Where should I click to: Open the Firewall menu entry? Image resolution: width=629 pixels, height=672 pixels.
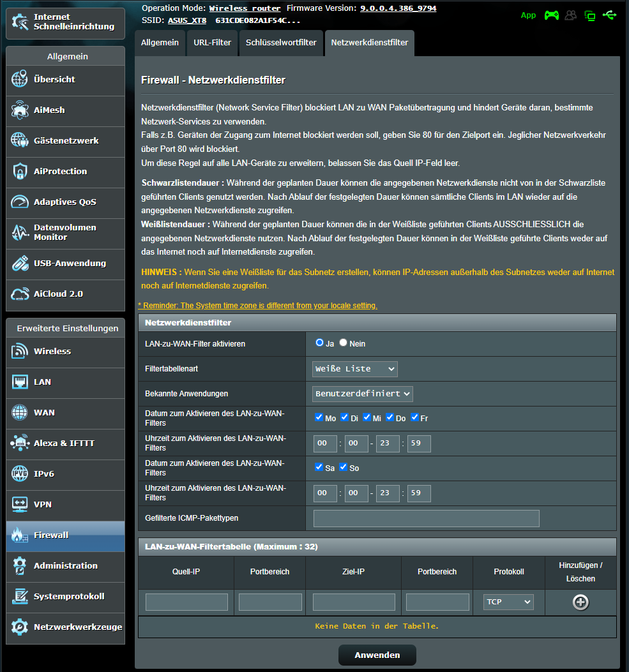coord(66,536)
